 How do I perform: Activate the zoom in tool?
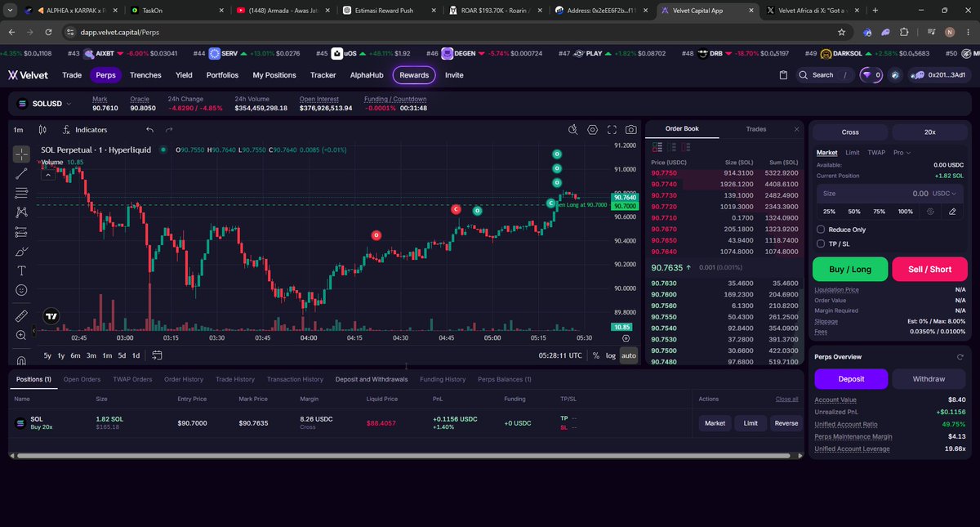[x=21, y=335]
